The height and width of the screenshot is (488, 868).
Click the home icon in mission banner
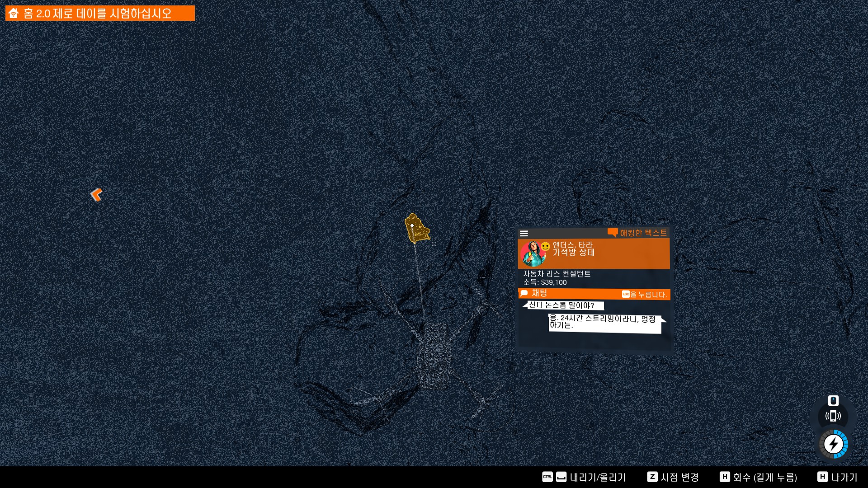click(x=14, y=13)
